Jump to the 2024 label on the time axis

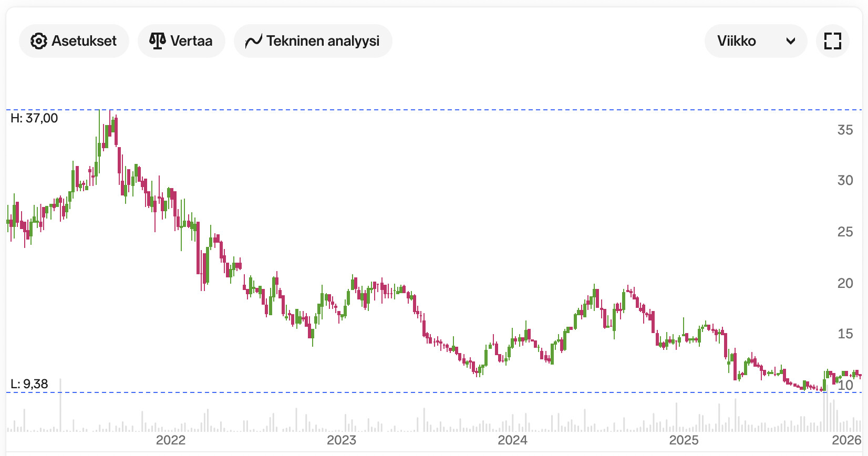click(x=512, y=440)
